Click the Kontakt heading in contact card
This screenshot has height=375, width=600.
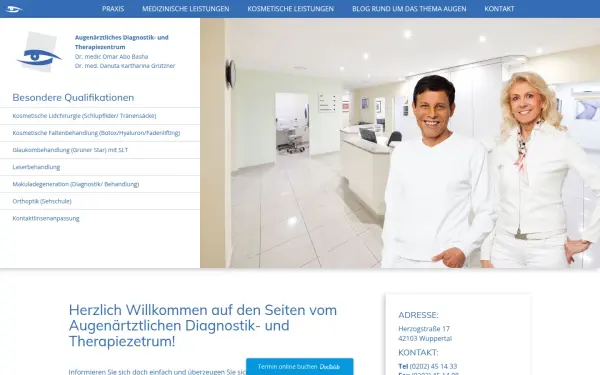click(x=418, y=352)
